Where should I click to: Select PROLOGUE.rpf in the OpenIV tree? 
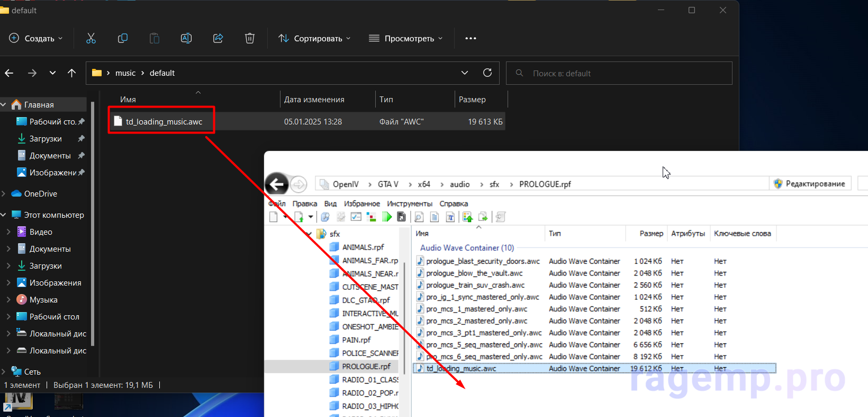(x=366, y=366)
